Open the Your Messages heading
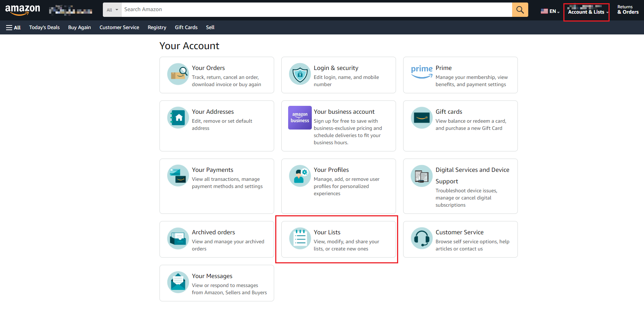This screenshot has height=310, width=644. tap(212, 276)
